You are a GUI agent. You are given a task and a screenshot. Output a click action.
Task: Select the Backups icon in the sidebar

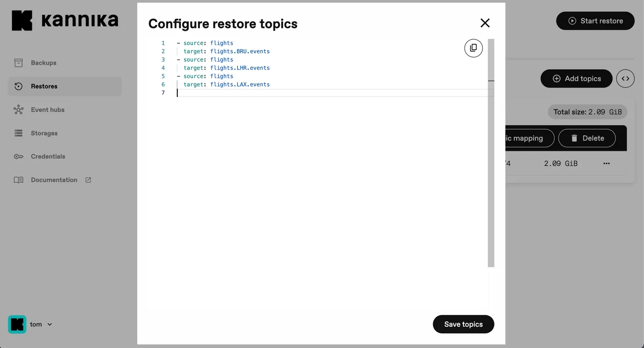[18, 63]
